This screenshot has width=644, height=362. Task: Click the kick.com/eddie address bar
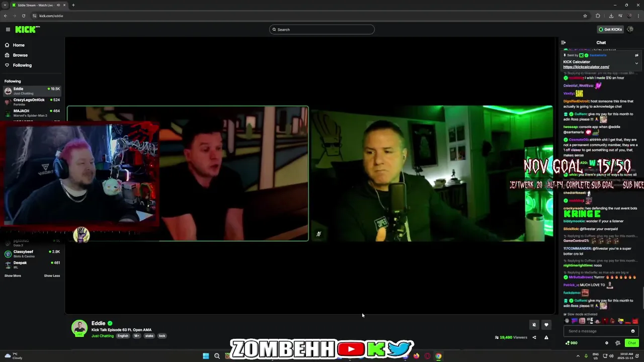pos(51,16)
